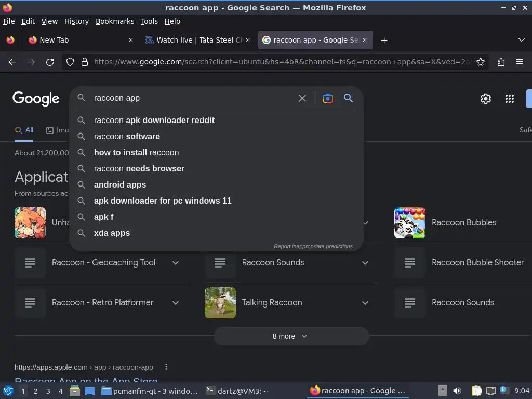532x399 pixels.
Task: Go back to the previous page
Action: coord(12,62)
